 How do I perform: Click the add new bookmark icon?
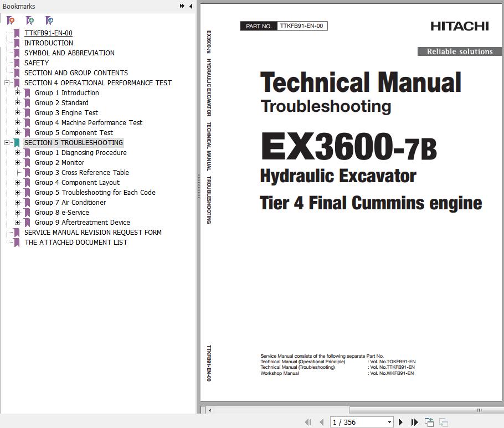tap(30, 20)
